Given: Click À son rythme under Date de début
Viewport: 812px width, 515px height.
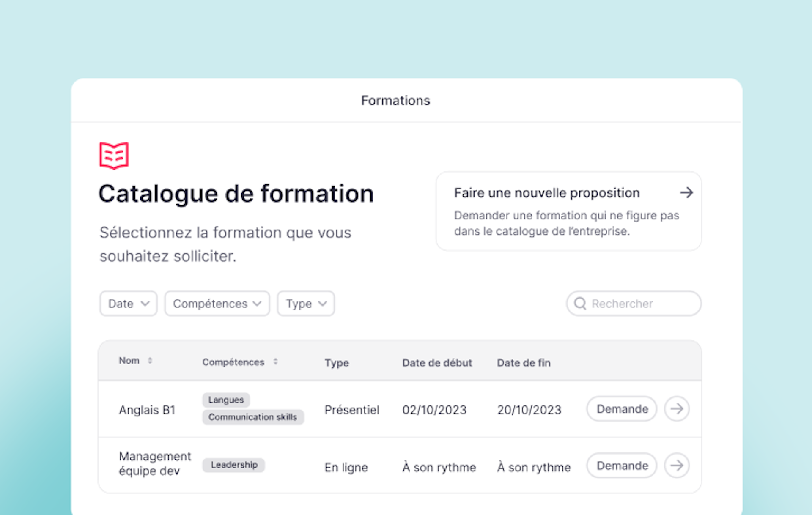Looking at the screenshot, I should tap(439, 467).
